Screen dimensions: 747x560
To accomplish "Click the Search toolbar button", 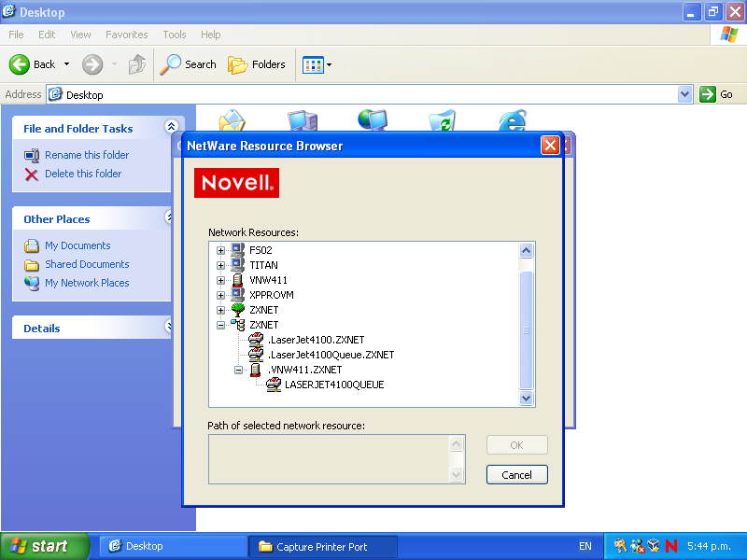I will tap(189, 64).
